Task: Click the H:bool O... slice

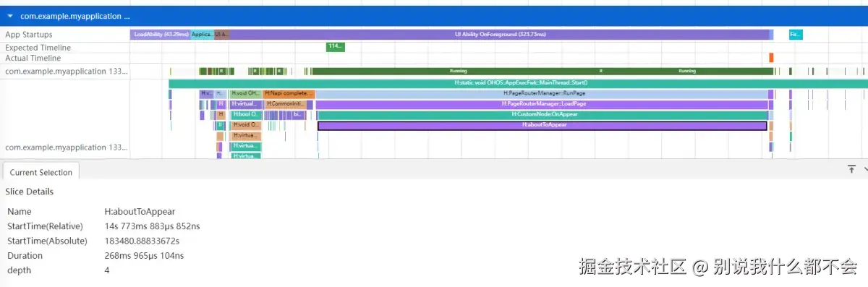Action: pyautogui.click(x=247, y=114)
